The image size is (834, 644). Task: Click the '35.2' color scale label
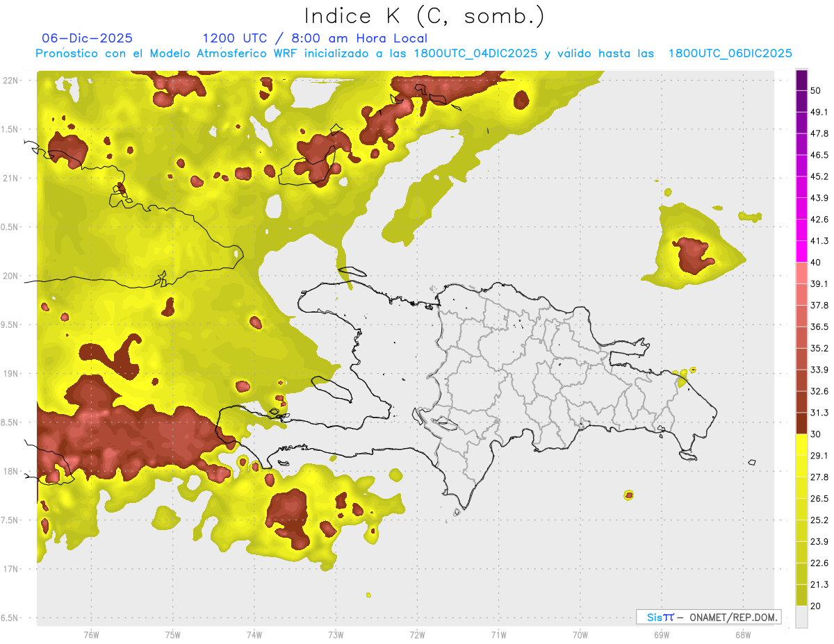coord(819,348)
